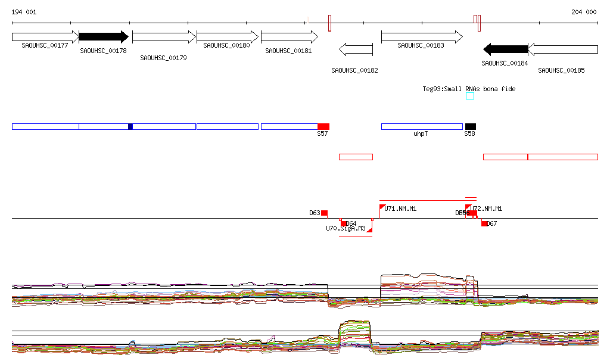Click the U71.NM.M1 promoter flag
This screenshot has width=610, height=364.
pyautogui.click(x=382, y=207)
